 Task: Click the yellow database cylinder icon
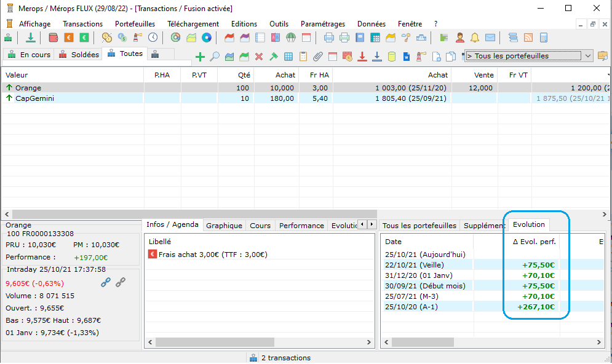[391, 57]
